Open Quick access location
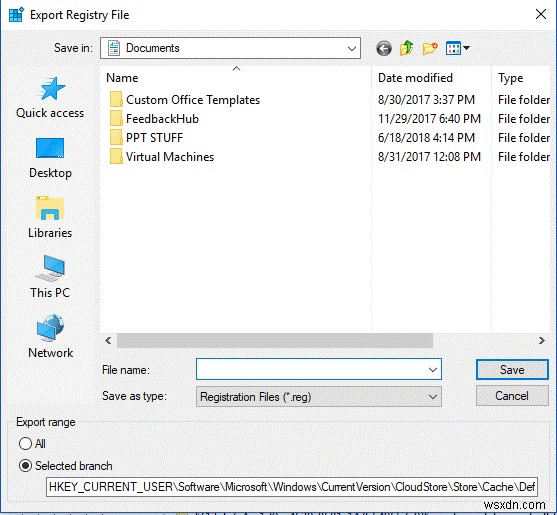This screenshot has width=557, height=515. click(50, 98)
